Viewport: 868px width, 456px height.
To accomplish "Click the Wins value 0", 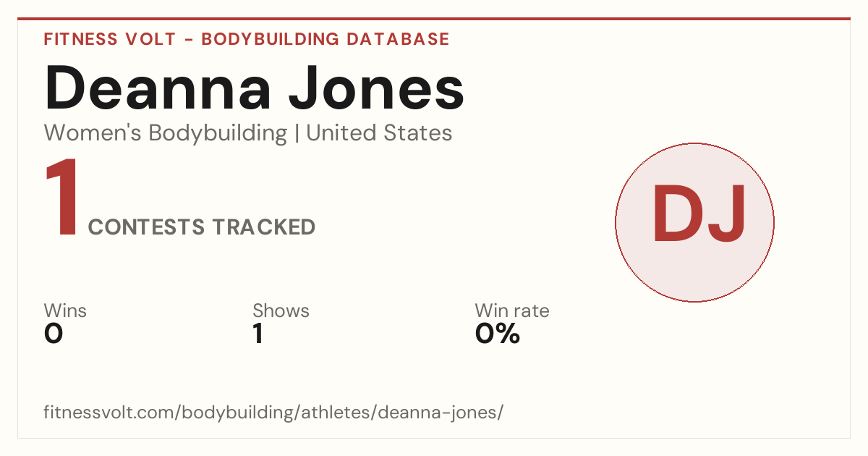I will click(x=54, y=334).
